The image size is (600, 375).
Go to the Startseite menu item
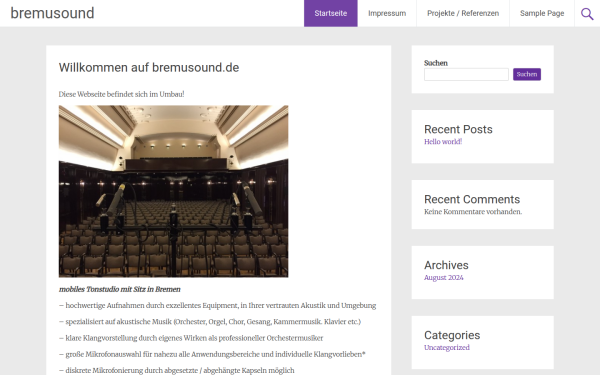click(331, 13)
